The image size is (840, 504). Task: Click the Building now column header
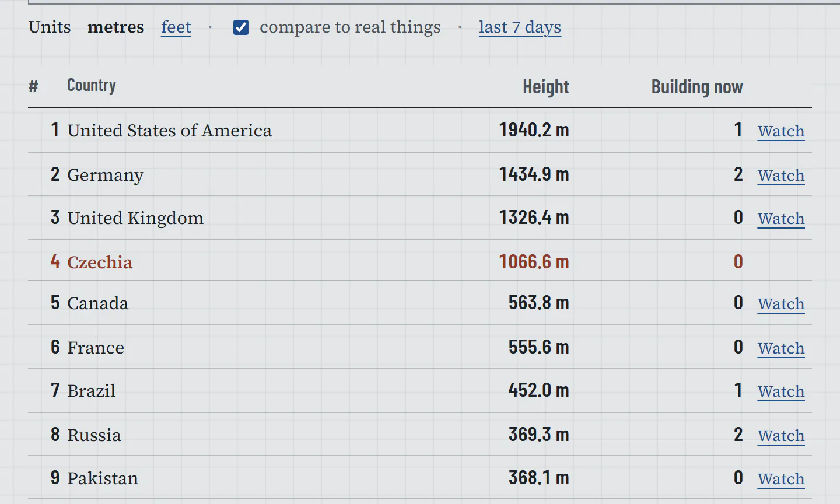697,87
